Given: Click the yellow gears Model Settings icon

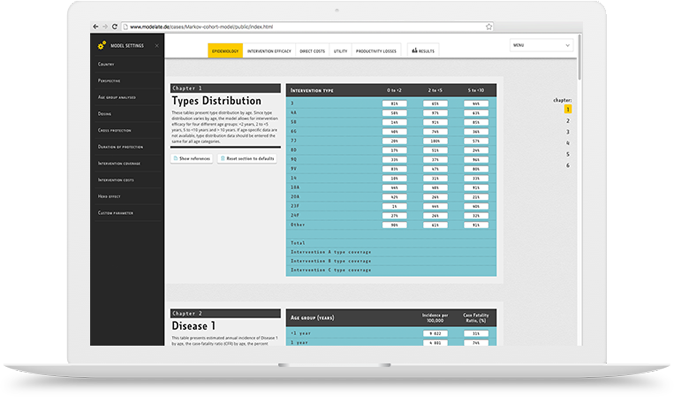Looking at the screenshot, I should point(101,45).
